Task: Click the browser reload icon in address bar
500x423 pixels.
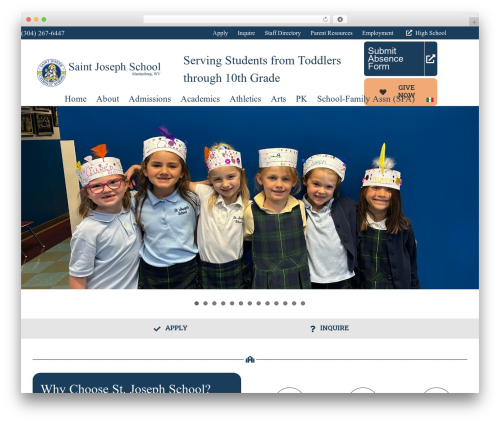Action: point(325,19)
